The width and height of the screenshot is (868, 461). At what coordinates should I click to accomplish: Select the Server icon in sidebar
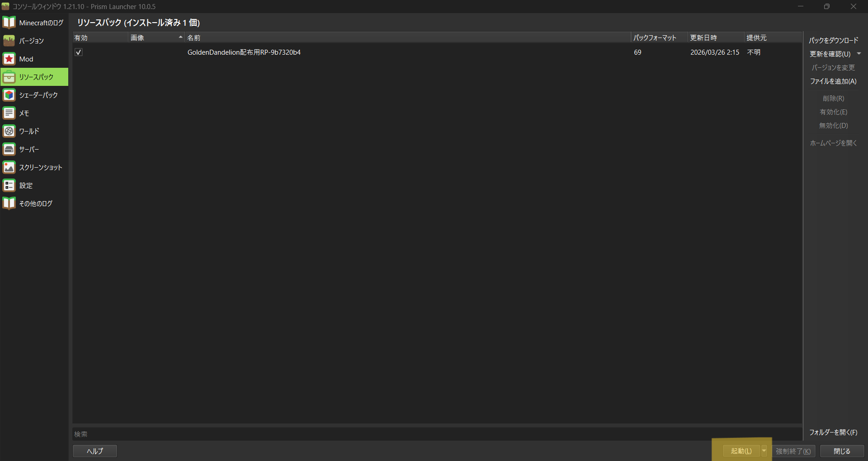9,149
